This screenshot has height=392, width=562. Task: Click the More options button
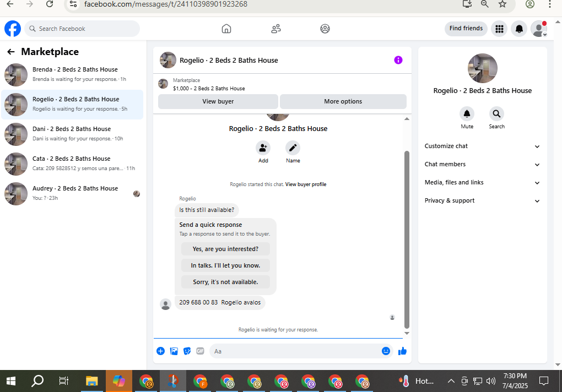tap(343, 102)
